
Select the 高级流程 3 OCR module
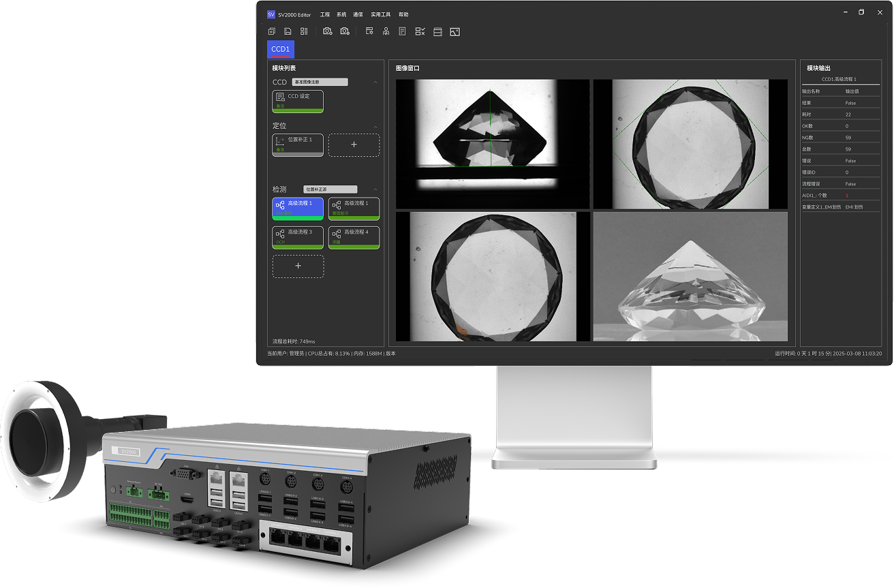pos(298,237)
